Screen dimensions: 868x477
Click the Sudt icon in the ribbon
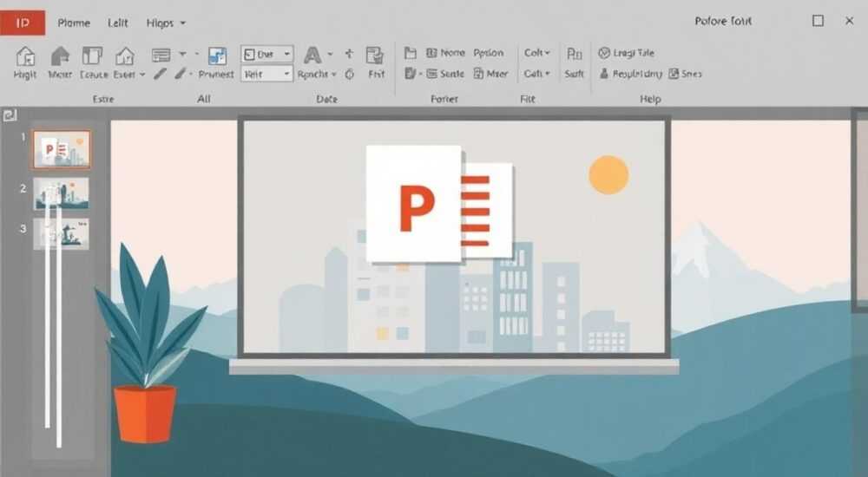pos(574,55)
